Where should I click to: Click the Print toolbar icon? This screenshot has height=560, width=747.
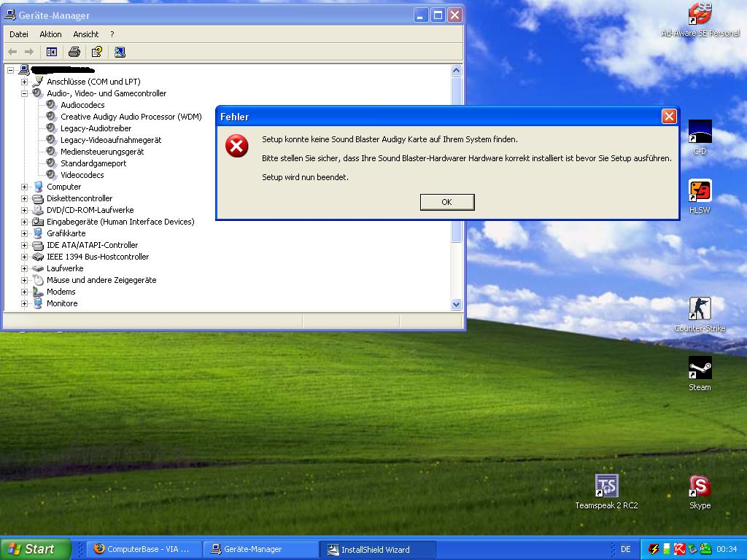coord(74,52)
